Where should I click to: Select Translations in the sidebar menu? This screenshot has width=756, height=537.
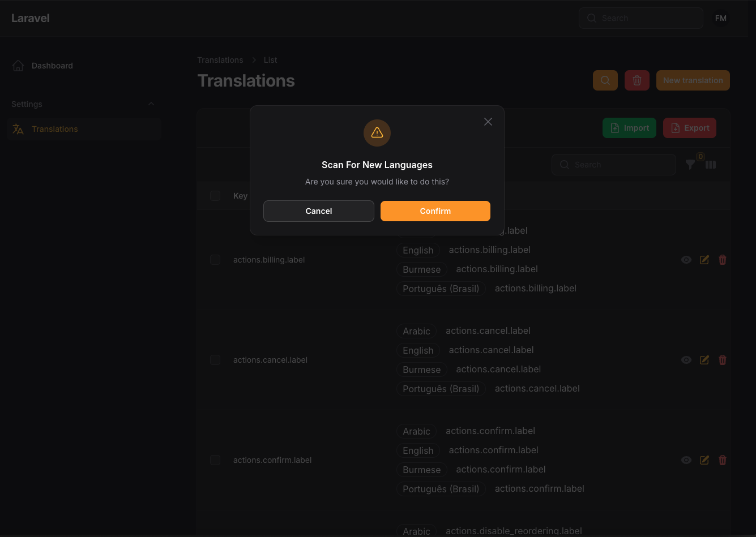point(55,129)
